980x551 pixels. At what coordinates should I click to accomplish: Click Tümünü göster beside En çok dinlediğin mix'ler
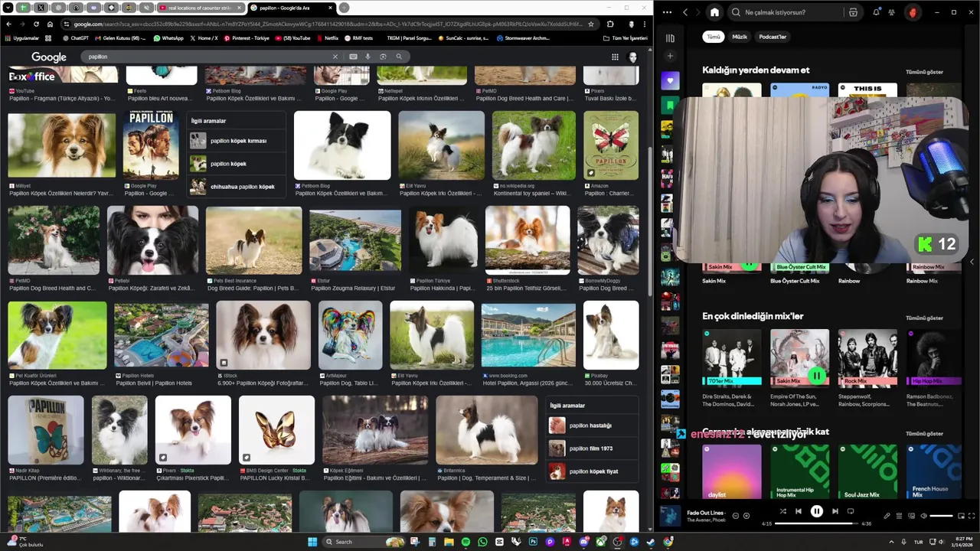point(924,318)
